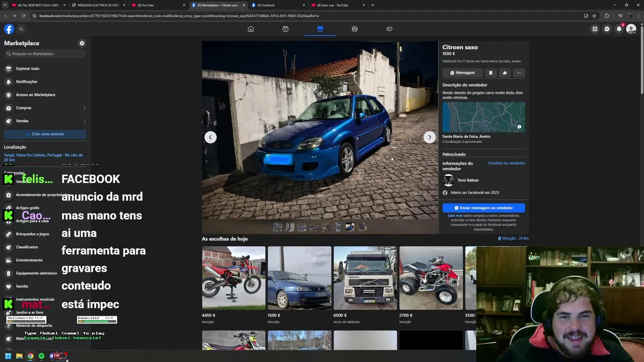Click the browser back arrow
The width and height of the screenshot is (644, 362).
(x=5, y=16)
